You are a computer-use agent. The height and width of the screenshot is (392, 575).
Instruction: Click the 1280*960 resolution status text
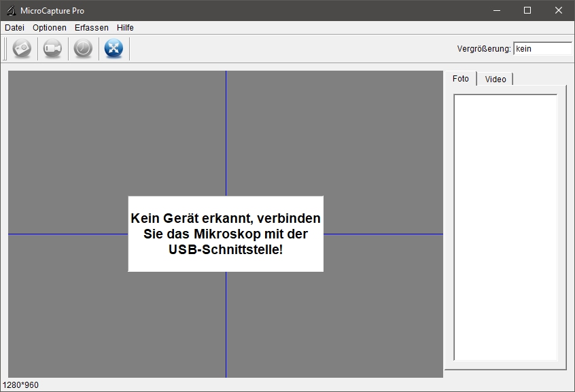point(20,385)
